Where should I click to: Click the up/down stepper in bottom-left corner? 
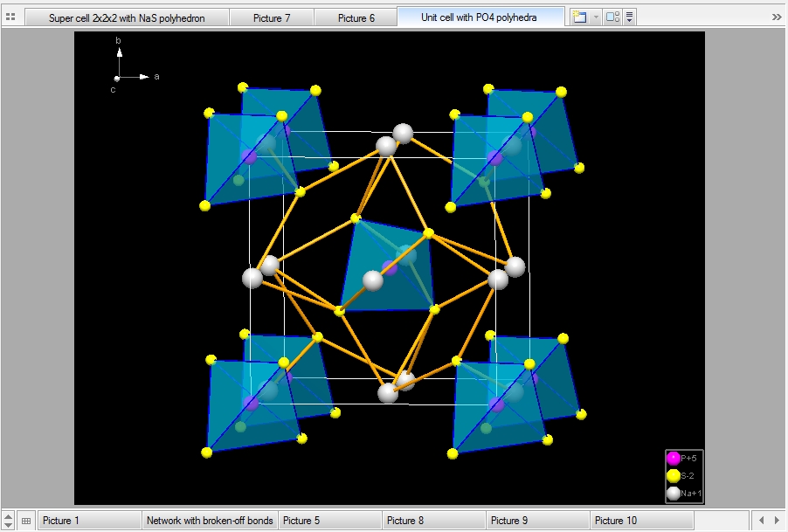click(9, 521)
